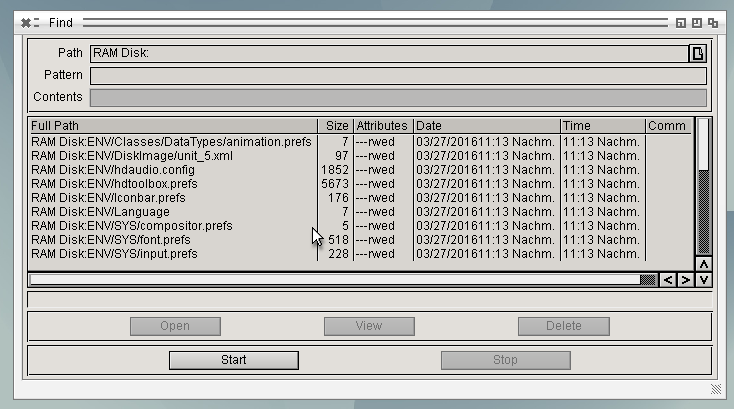
Task: Click in the Pattern input field
Action: (x=398, y=76)
